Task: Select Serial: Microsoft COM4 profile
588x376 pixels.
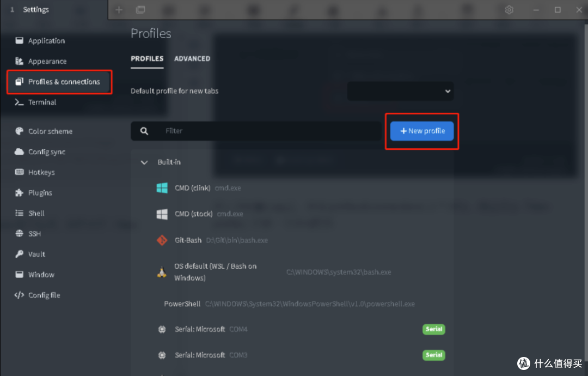Action: 292,329
